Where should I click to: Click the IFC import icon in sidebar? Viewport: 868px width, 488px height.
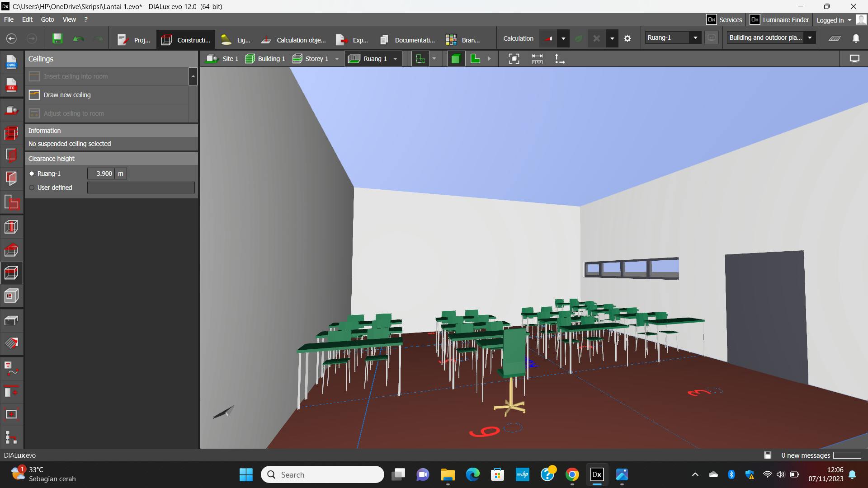click(x=11, y=85)
